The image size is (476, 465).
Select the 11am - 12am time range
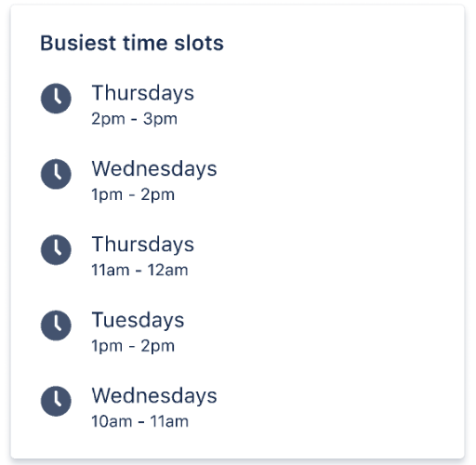coord(139,270)
